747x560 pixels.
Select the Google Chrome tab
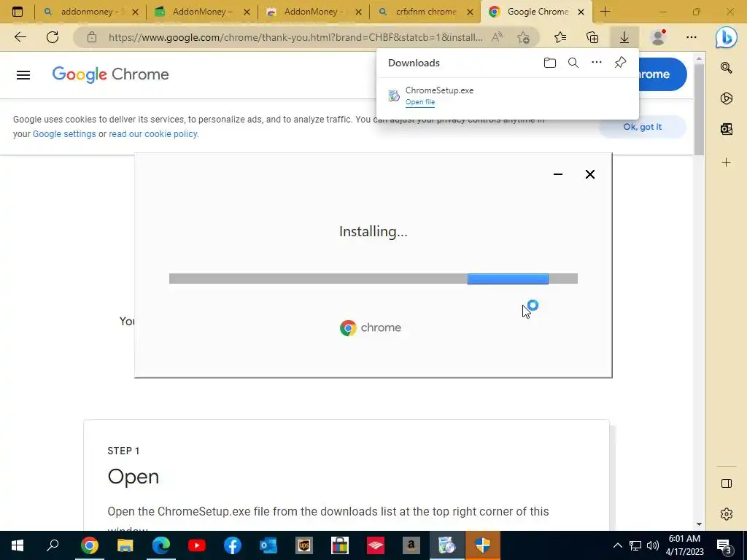536,12
